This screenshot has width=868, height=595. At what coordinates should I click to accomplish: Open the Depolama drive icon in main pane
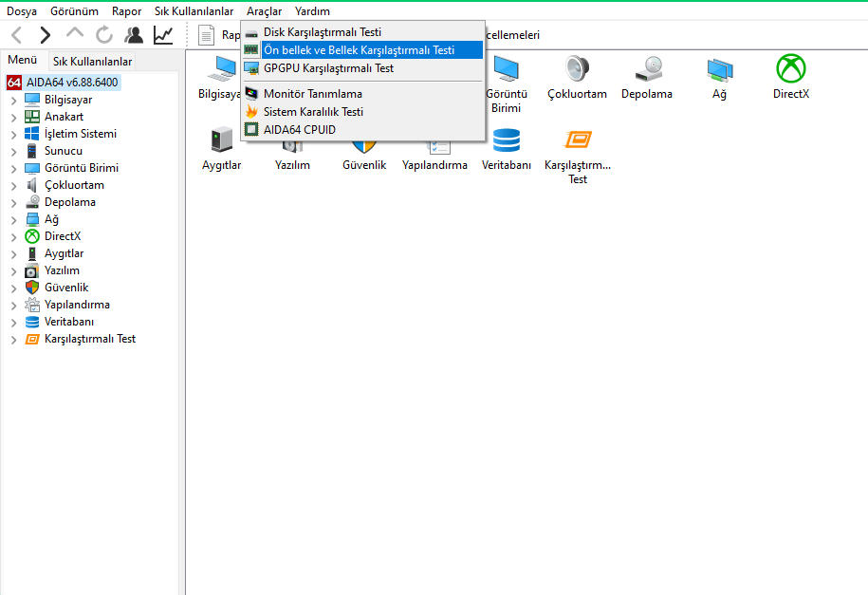click(649, 68)
